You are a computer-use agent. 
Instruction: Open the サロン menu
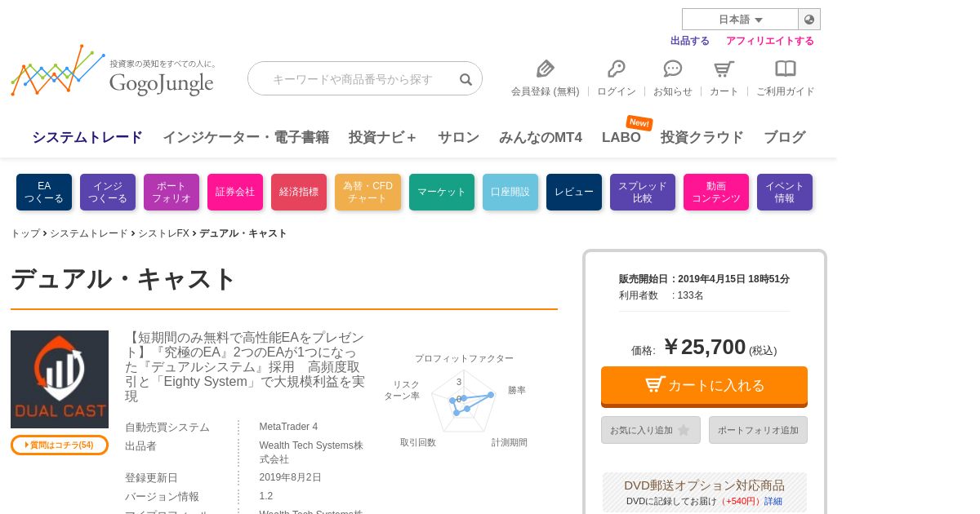point(458,137)
